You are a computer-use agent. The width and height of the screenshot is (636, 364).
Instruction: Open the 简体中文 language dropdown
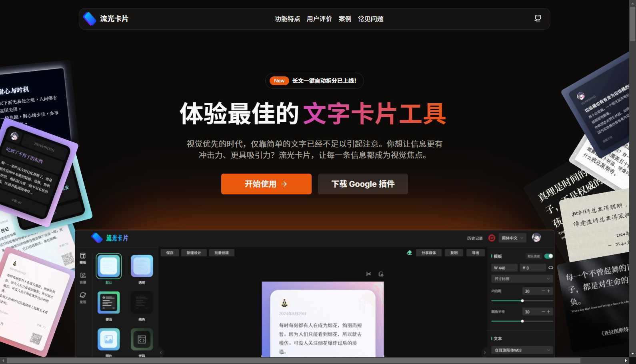pos(512,238)
